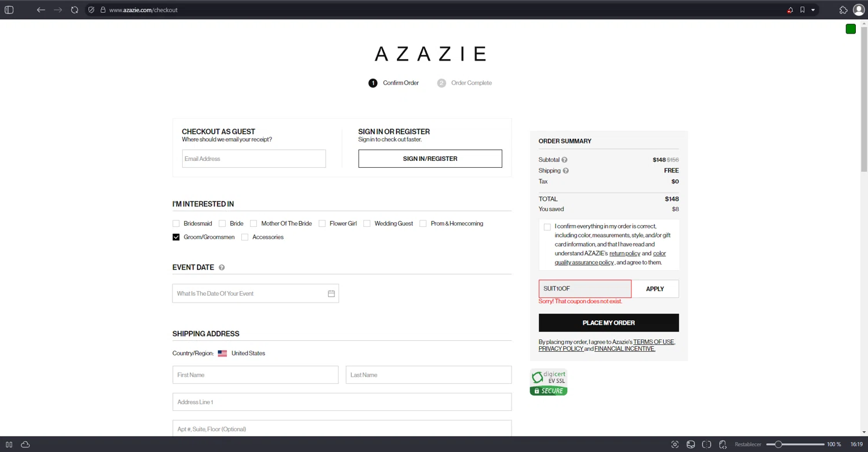Click the AZAZIE logo
The height and width of the screenshot is (452, 868).
[x=430, y=54]
